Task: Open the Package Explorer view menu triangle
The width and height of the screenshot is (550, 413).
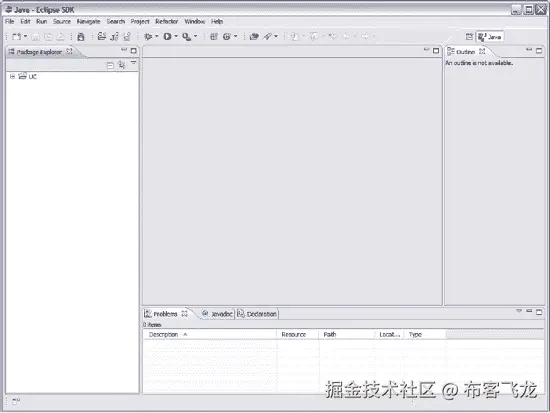Action: tap(134, 63)
